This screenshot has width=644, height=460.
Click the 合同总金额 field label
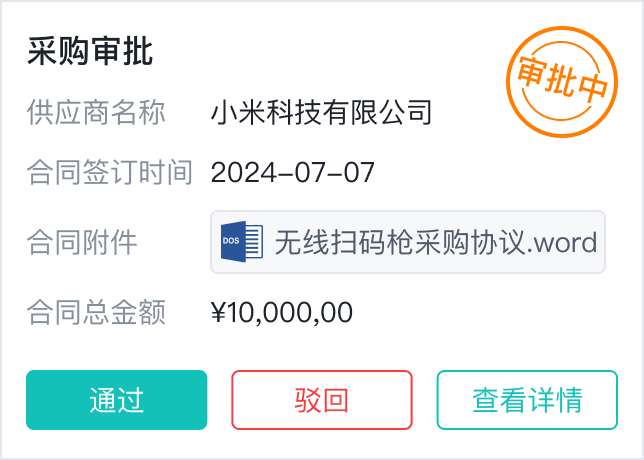[x=96, y=313]
